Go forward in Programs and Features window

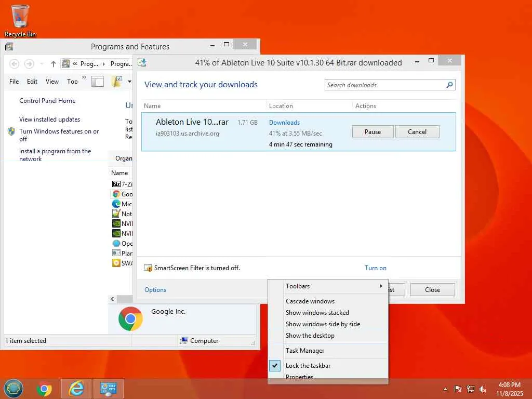coord(29,64)
